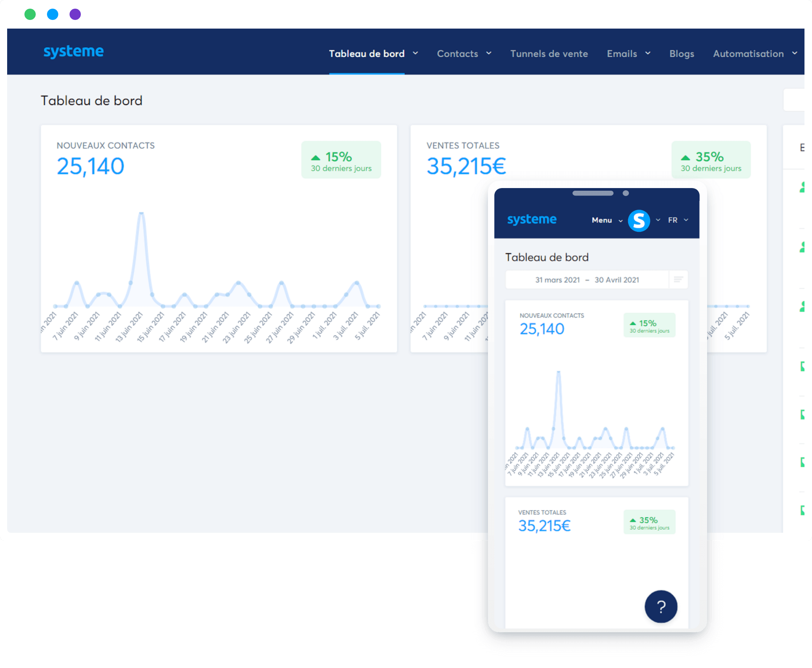Expand the Emails dropdown chevron
The height and width of the screenshot is (668, 812).
[648, 53]
